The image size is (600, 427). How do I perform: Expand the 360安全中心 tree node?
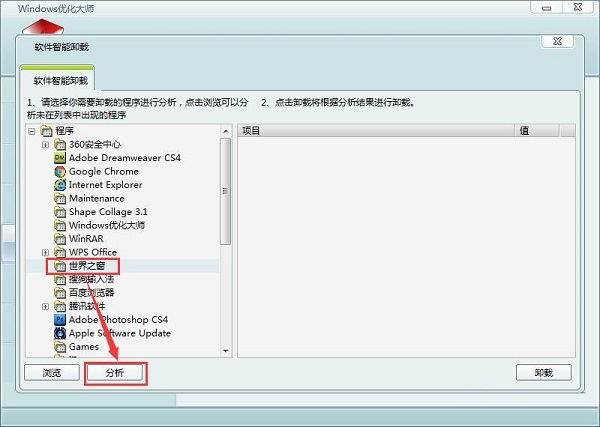point(46,145)
